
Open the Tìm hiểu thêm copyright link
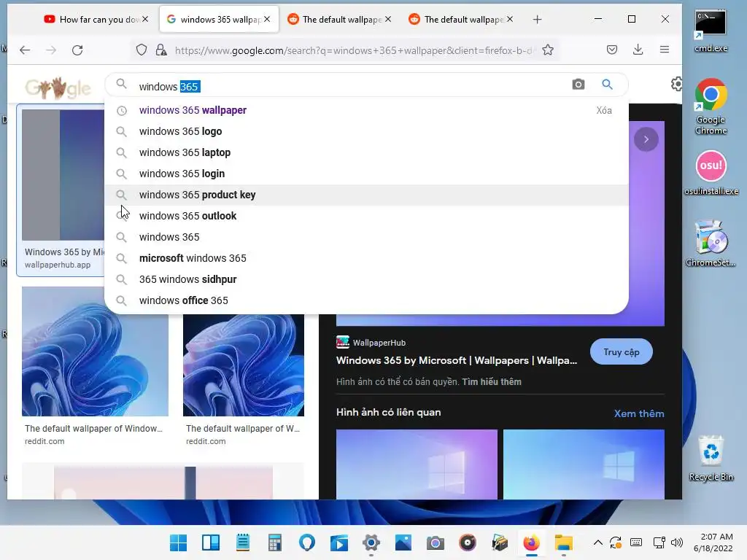click(x=492, y=382)
